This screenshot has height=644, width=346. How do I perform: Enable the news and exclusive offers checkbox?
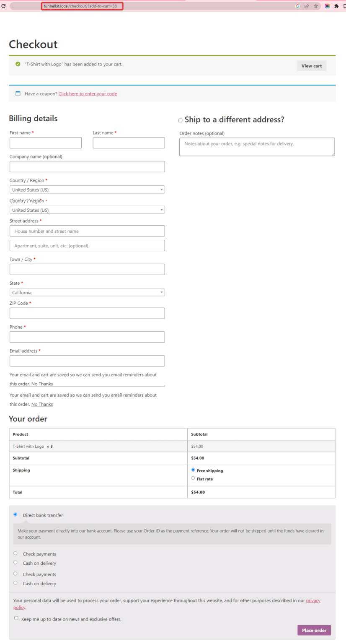(16, 618)
